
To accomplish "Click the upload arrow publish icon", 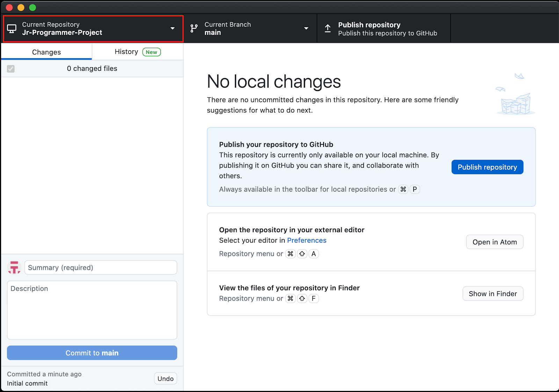I will [x=328, y=29].
